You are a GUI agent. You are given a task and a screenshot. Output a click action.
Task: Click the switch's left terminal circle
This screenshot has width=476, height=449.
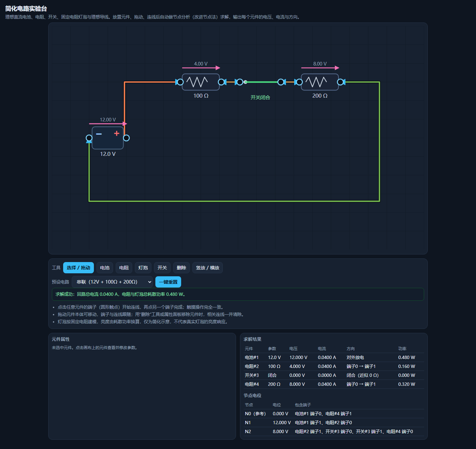(x=240, y=82)
